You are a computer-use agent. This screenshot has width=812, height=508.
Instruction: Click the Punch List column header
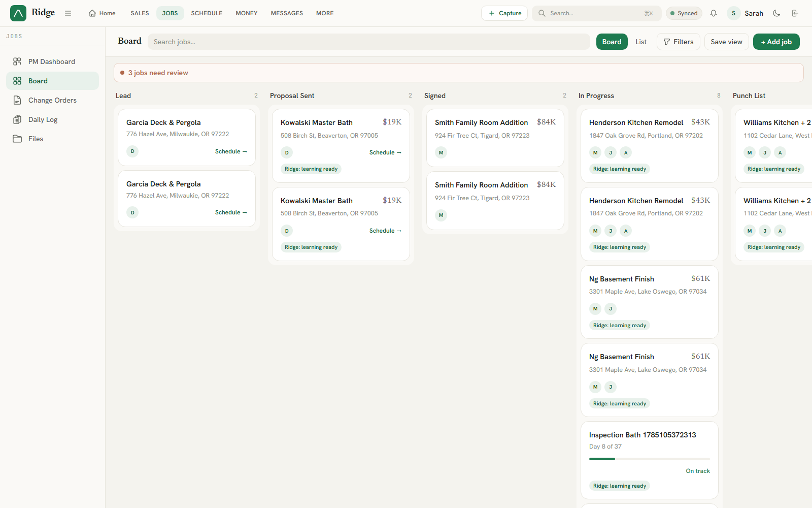click(x=749, y=96)
